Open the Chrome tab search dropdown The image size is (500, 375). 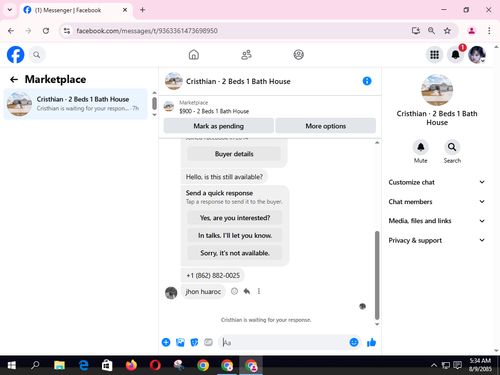click(10, 10)
